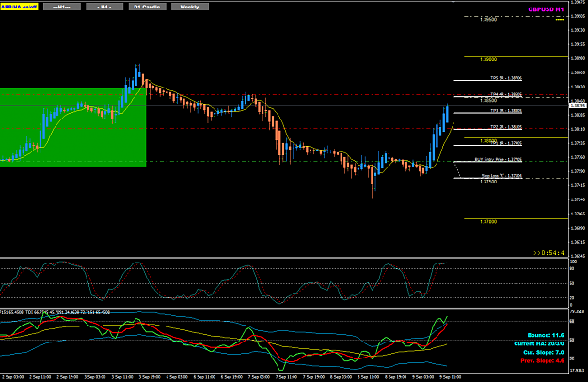Click the green shaded session rectangle on chart

tap(72, 127)
